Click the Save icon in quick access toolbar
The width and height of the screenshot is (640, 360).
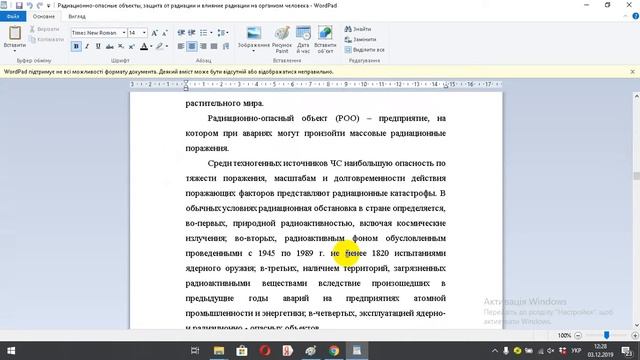[19, 5]
